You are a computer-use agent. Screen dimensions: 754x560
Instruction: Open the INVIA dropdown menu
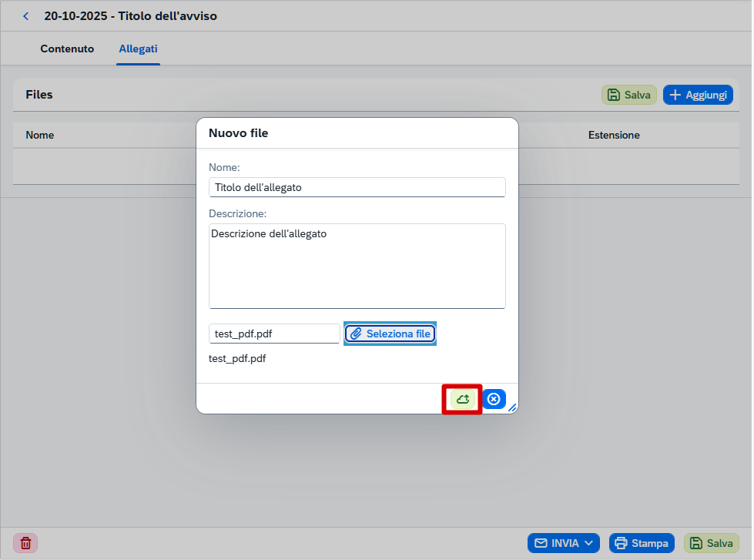[x=563, y=543]
